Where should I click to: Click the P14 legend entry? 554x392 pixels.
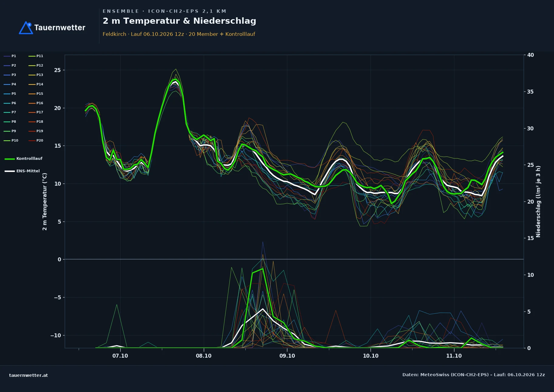[x=36, y=84]
